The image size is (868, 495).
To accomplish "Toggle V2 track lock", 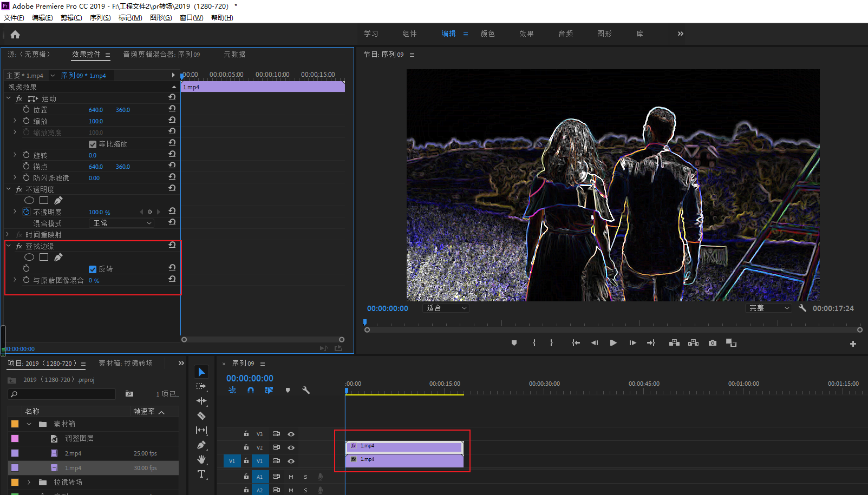I will tap(246, 447).
